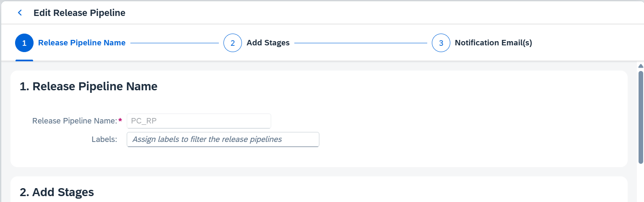Click the PC_RP pipeline name field
The width and height of the screenshot is (644, 202).
[199, 121]
